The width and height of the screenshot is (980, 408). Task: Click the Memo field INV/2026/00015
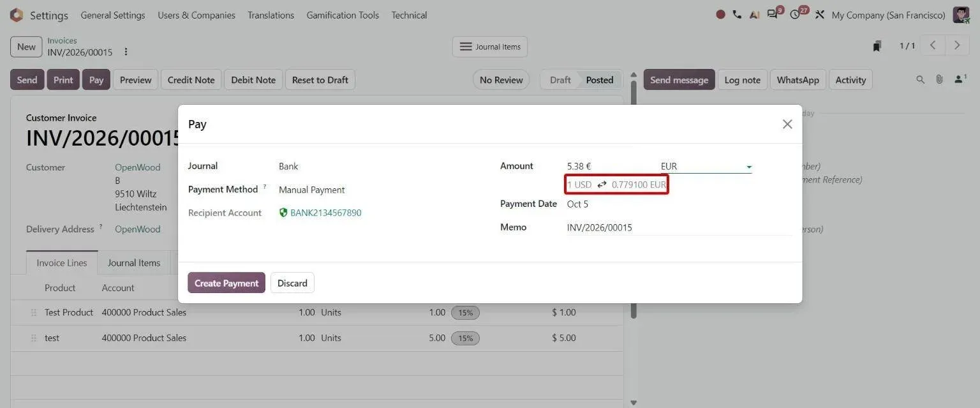click(679, 227)
